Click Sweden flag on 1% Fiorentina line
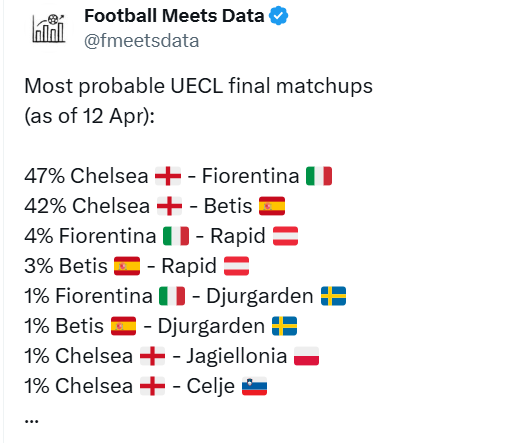 [333, 296]
